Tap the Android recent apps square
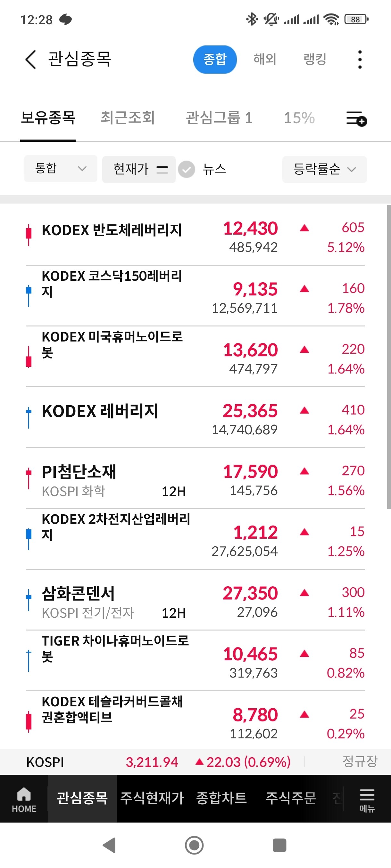Image resolution: width=391 pixels, height=868 pixels. (279, 845)
